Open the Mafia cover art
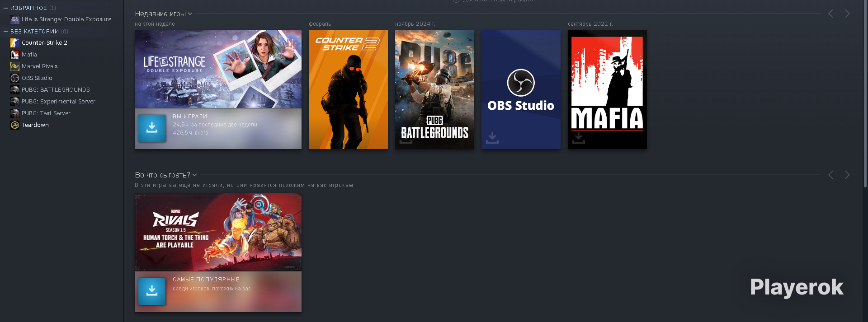This screenshot has width=868, height=322. point(607,89)
